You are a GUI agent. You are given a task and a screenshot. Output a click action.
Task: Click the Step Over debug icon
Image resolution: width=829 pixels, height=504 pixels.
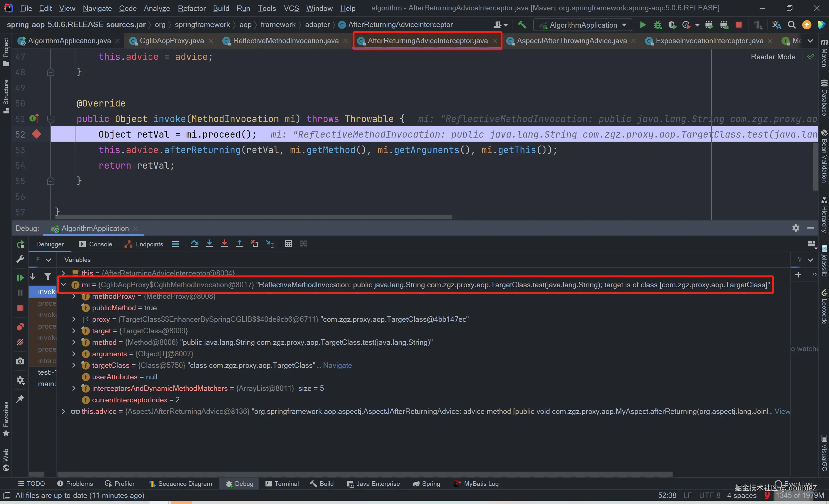194,244
